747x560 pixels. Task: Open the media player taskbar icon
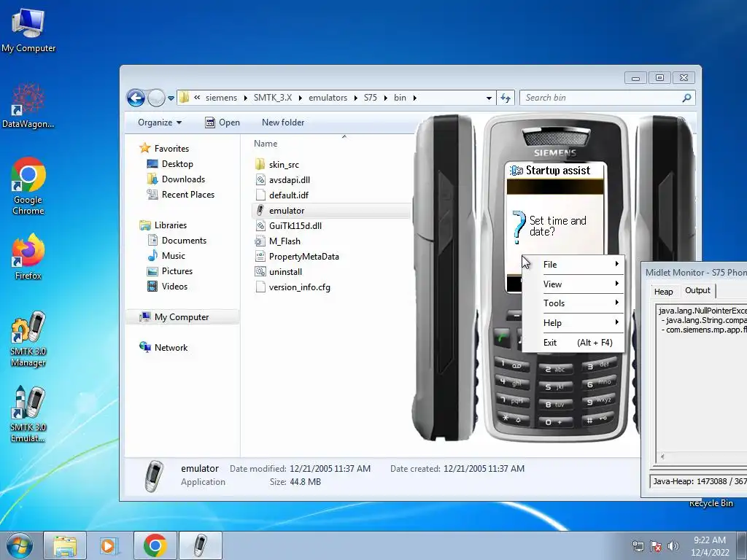109,545
